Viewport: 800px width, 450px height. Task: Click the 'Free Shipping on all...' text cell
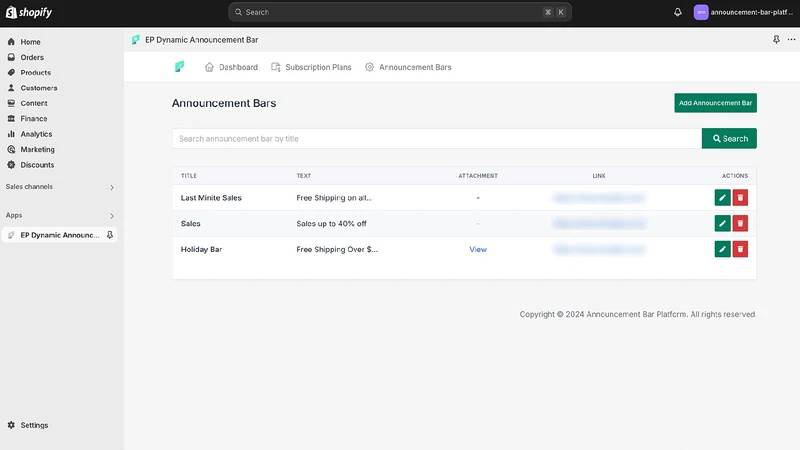[x=335, y=198]
